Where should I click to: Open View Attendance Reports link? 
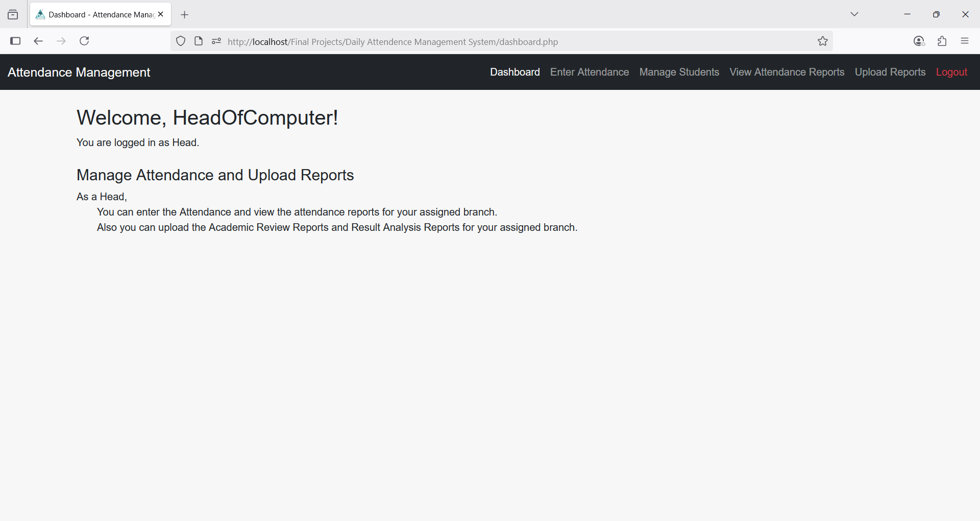[787, 72]
